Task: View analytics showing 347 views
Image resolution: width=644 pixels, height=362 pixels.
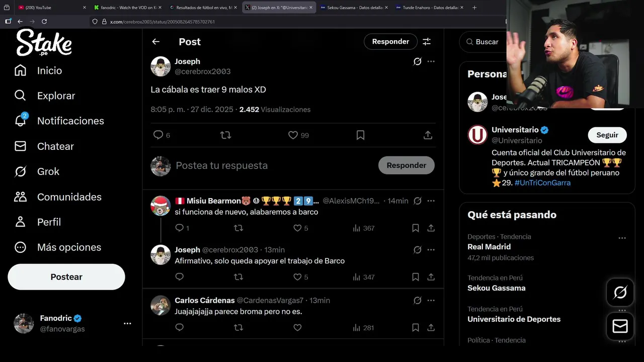Action: pyautogui.click(x=363, y=277)
